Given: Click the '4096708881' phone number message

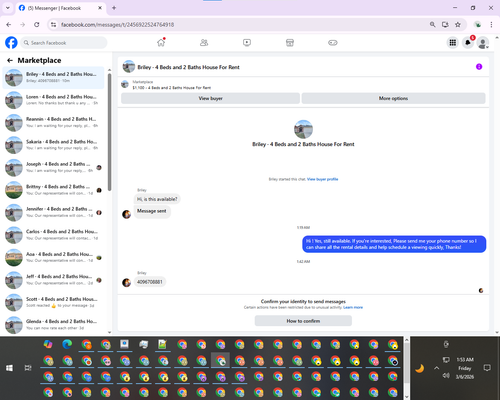Looking at the screenshot, I should [150, 282].
